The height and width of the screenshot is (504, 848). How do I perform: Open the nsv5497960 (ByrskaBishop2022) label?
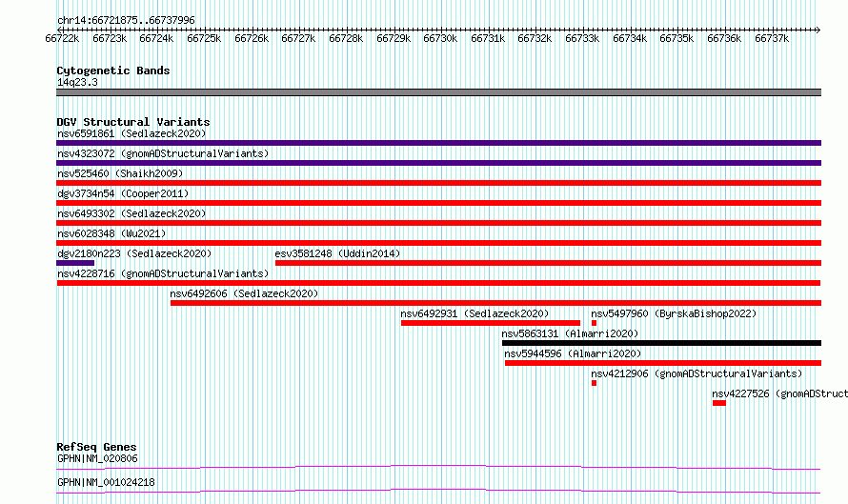pyautogui.click(x=674, y=313)
